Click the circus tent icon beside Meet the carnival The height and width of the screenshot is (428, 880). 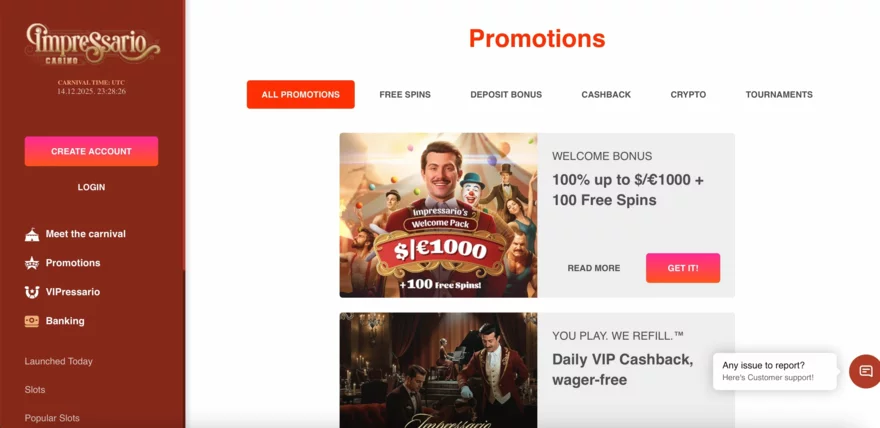[32, 234]
